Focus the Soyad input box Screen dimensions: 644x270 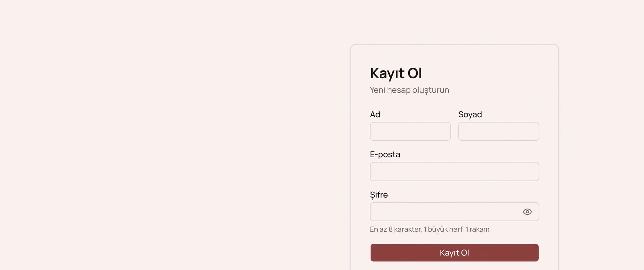498,131
